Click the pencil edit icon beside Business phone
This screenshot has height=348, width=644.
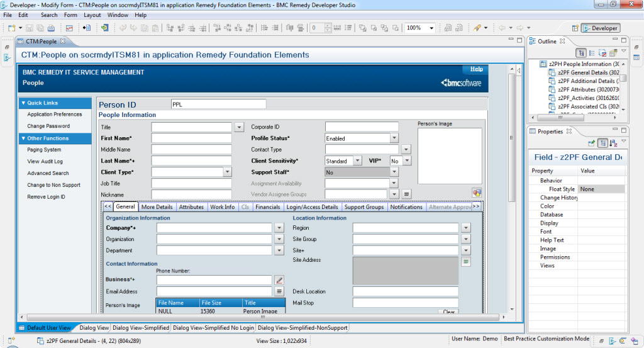tap(279, 280)
